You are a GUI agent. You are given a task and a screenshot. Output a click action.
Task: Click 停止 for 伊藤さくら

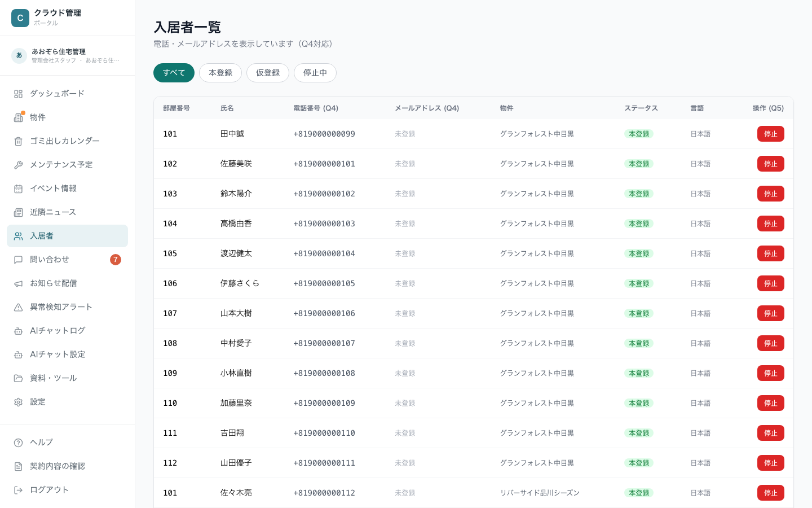(x=771, y=283)
